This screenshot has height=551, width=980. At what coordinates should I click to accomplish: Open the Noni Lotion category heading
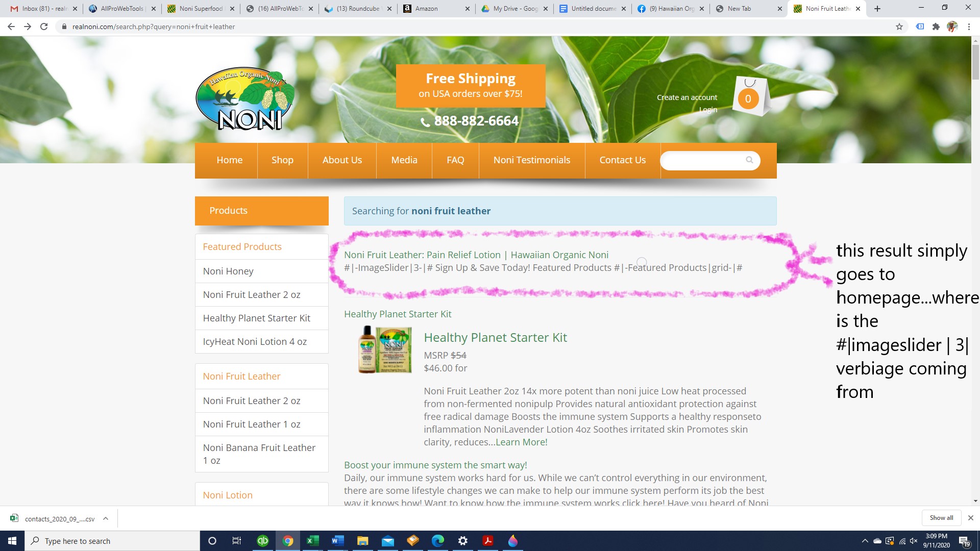tap(228, 495)
